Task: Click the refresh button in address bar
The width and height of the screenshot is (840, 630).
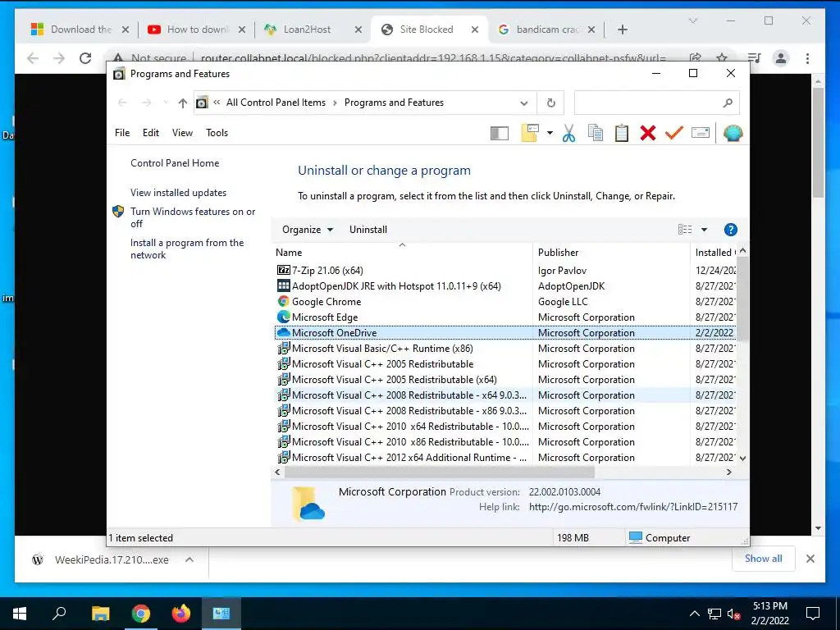Action: [x=550, y=103]
